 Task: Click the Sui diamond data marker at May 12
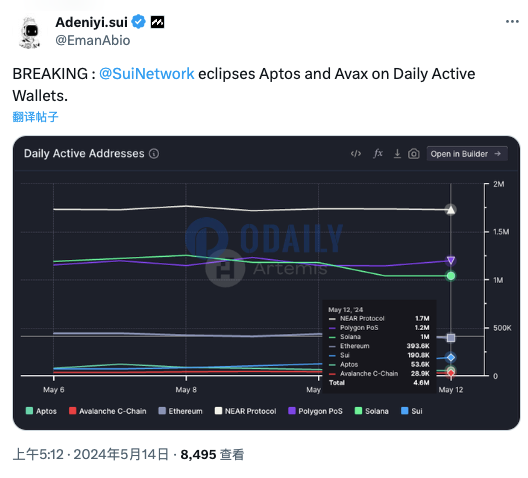pyautogui.click(x=451, y=357)
